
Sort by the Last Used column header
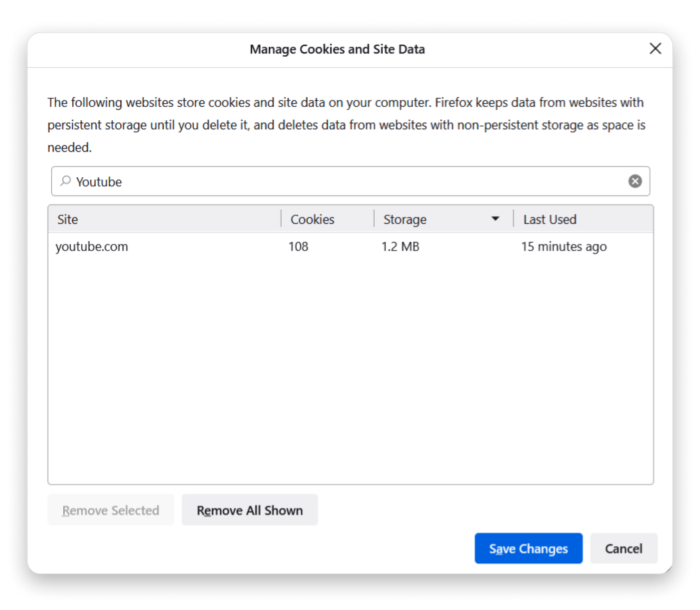point(583,219)
